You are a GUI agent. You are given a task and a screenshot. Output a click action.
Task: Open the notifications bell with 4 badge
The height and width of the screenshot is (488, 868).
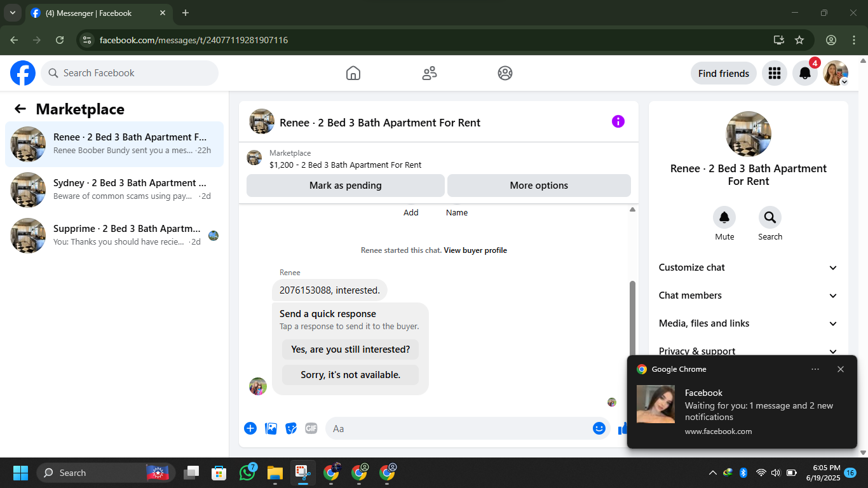click(805, 73)
